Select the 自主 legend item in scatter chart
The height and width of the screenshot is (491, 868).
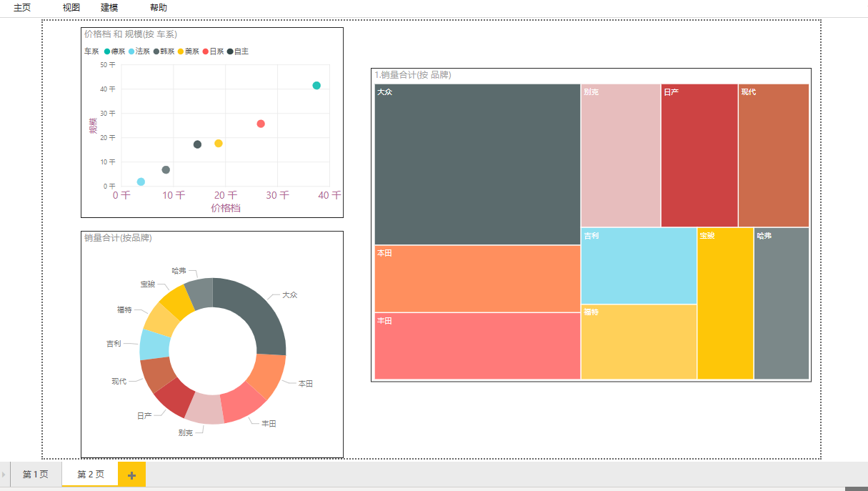pos(238,51)
